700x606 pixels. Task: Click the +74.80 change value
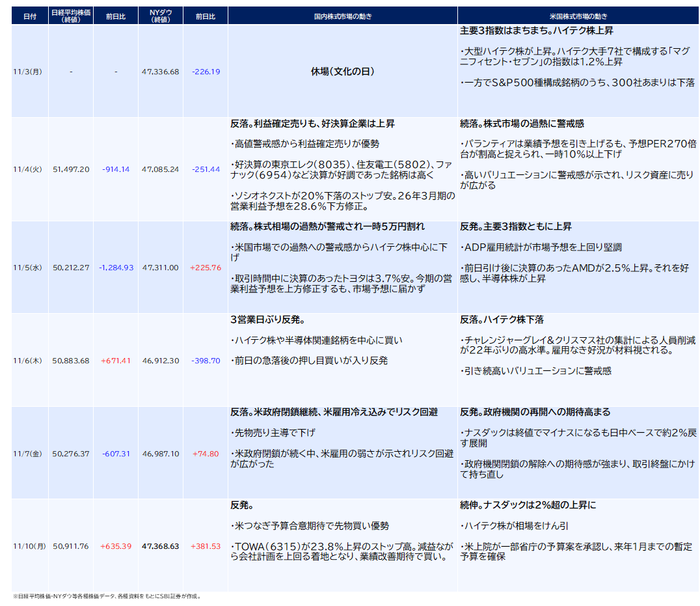point(206,454)
